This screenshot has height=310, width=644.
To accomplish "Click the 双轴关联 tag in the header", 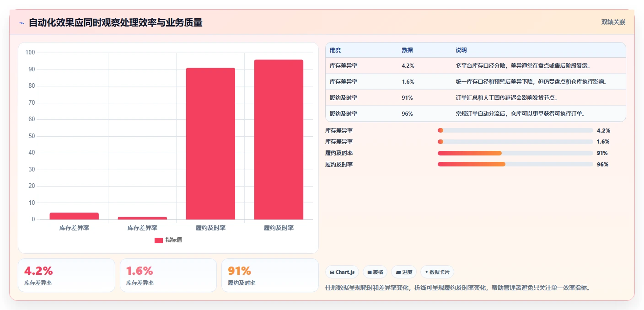I will point(613,22).
